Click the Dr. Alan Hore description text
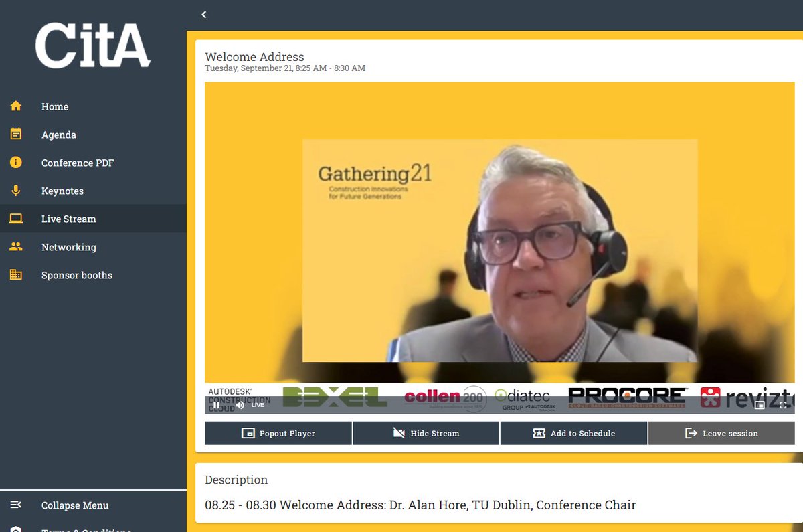 pos(420,505)
